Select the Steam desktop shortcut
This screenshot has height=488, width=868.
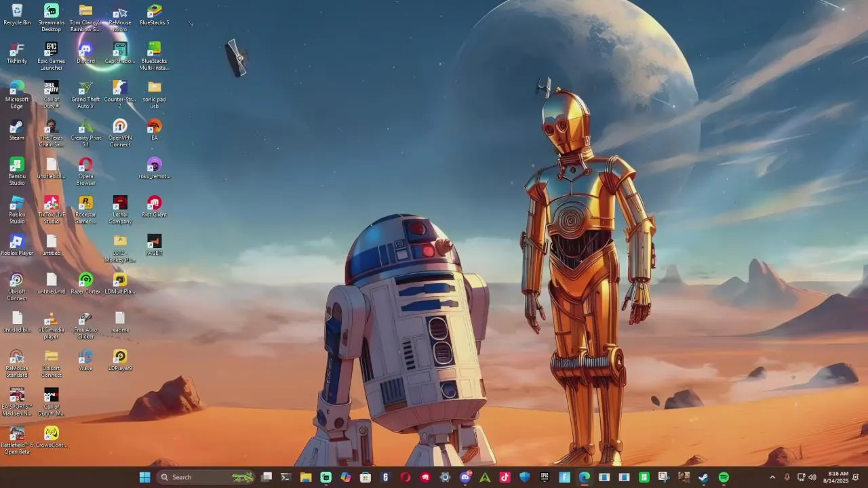17,130
